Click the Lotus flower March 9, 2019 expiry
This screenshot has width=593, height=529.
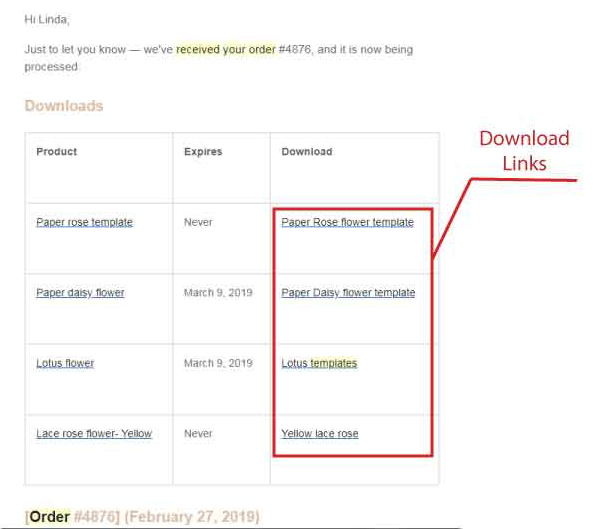pyautogui.click(x=218, y=363)
